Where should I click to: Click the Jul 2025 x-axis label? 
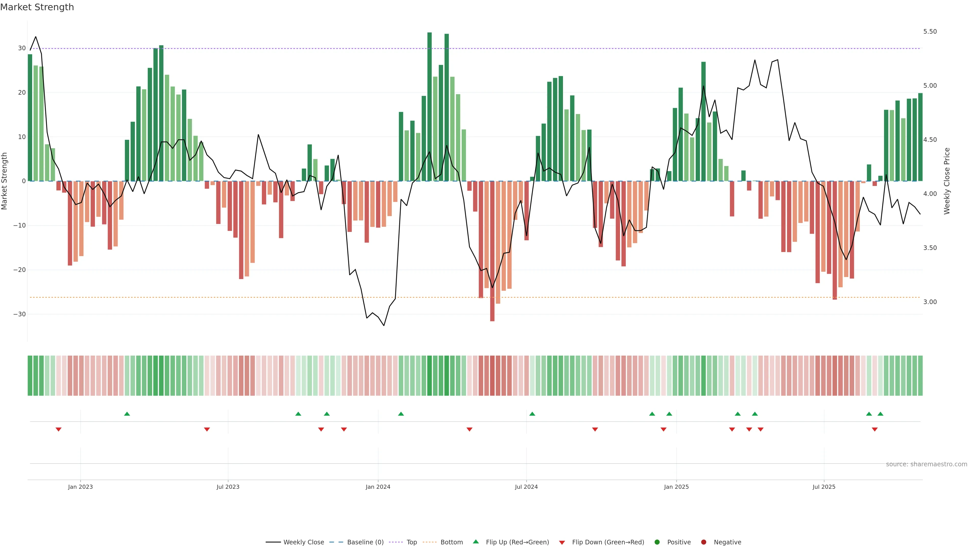(824, 487)
